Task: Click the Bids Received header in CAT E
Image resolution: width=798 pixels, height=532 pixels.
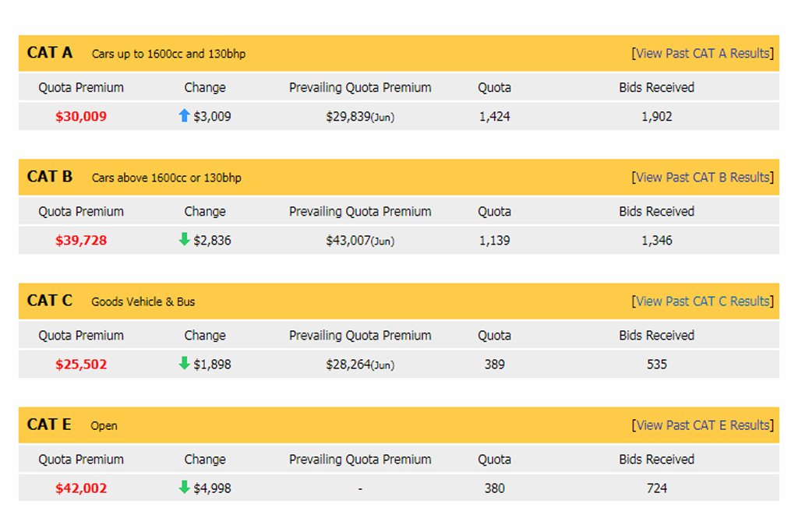Action: point(656,460)
